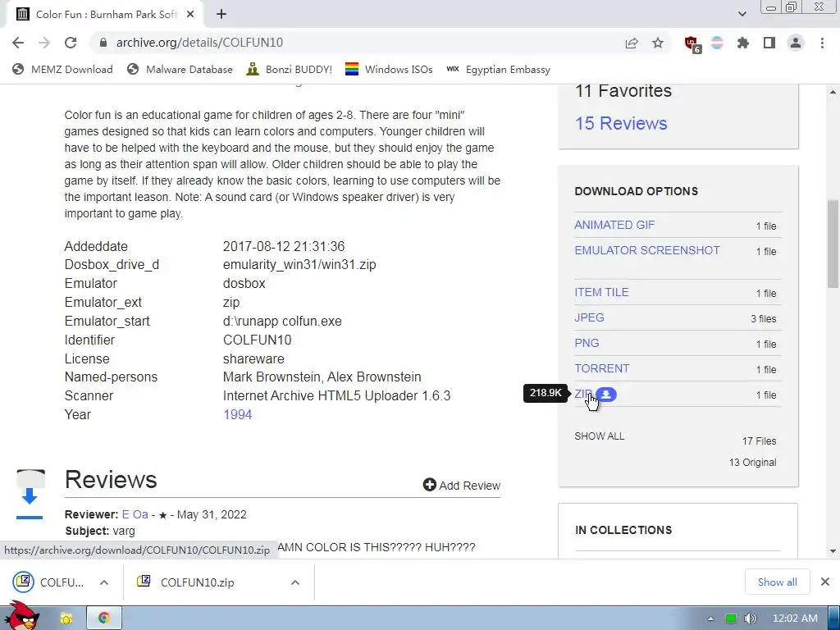The image size is (840, 630).
Task: Click the Show desktop strip
Action: coord(834,619)
